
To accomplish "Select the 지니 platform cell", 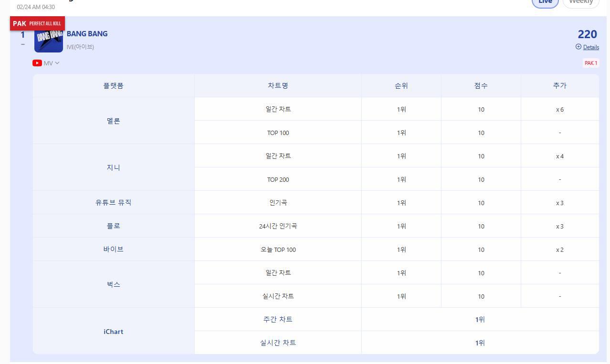I will tap(114, 167).
